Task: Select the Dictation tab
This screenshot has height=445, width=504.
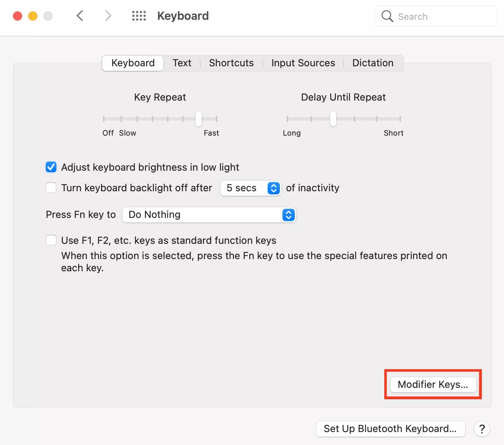Action: tap(372, 63)
